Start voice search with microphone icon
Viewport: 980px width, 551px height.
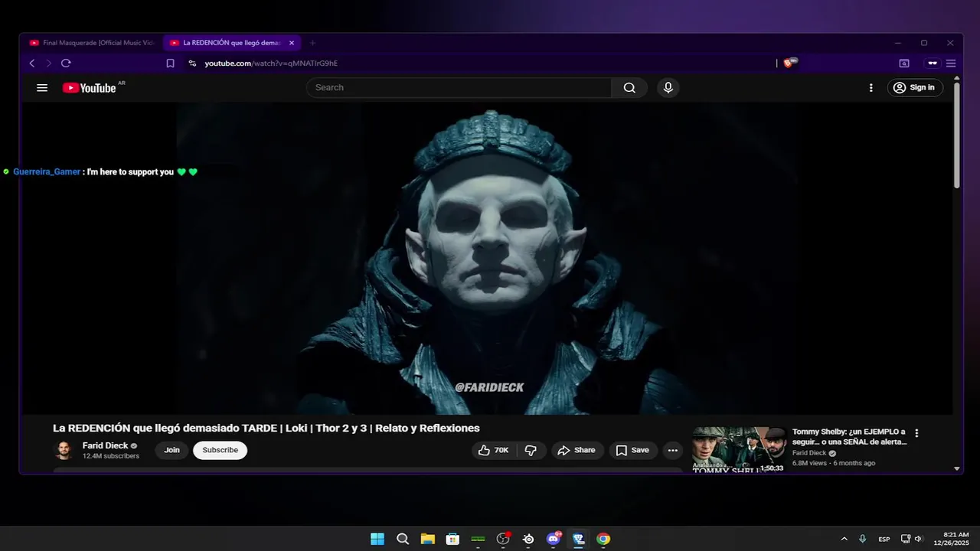[668, 88]
